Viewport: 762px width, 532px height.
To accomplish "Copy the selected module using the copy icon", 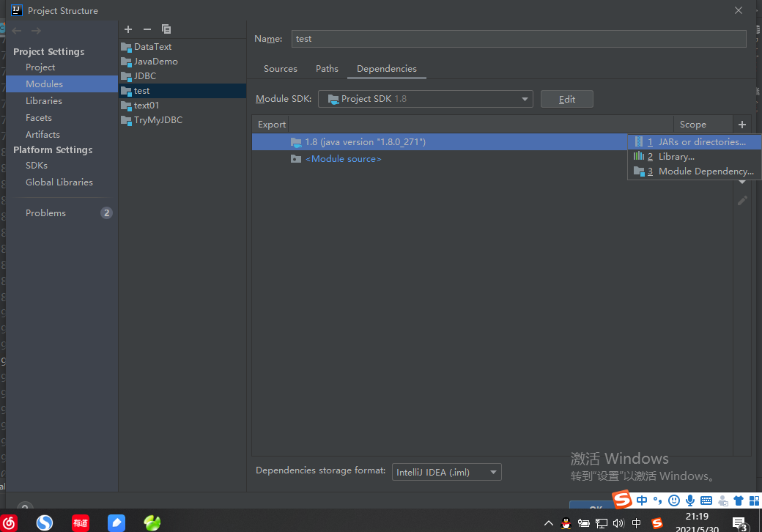I will (x=166, y=29).
